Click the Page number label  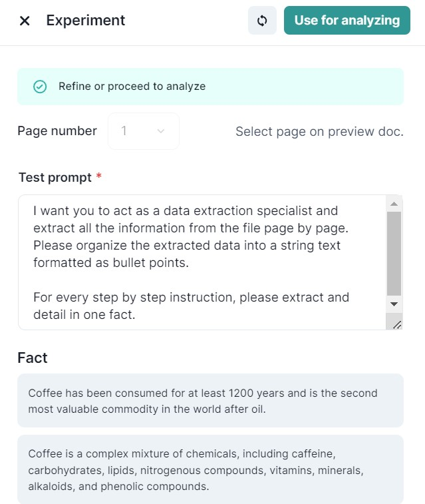[57, 131]
